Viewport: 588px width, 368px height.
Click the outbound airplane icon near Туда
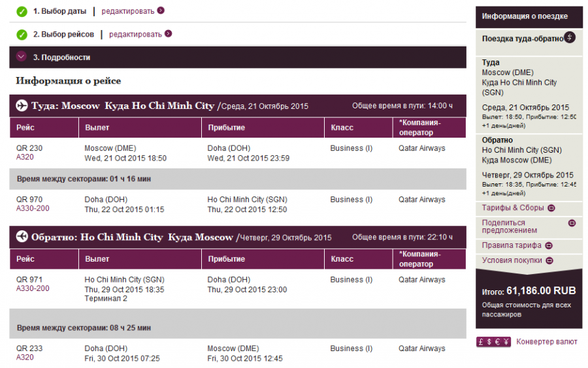(x=22, y=106)
